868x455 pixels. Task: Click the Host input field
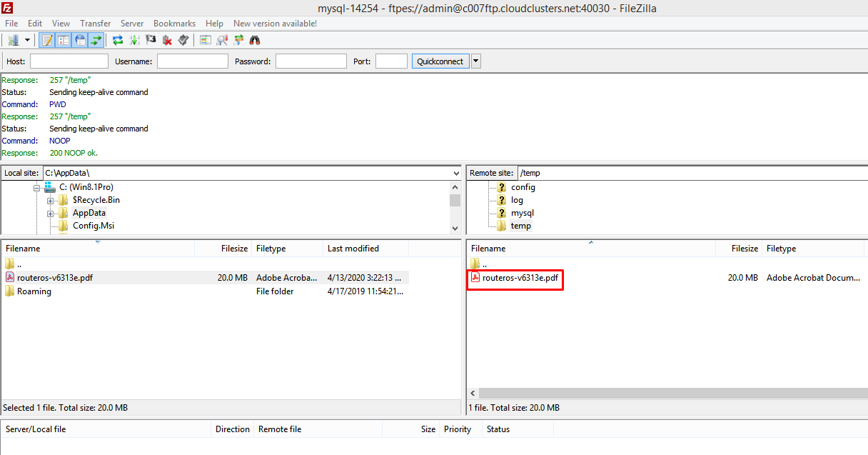pyautogui.click(x=69, y=61)
